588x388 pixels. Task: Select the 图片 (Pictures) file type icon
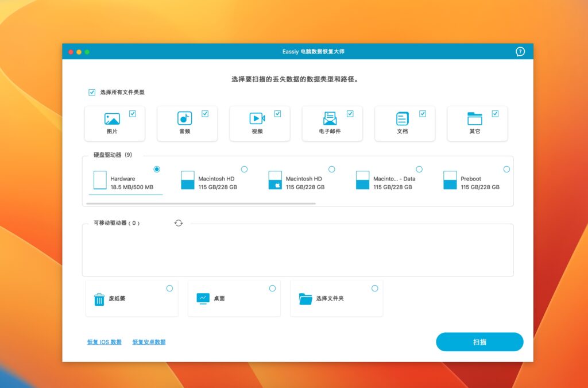click(x=114, y=119)
